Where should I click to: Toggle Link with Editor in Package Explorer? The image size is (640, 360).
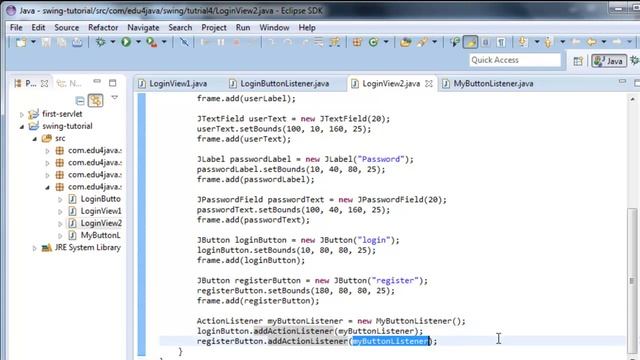click(x=96, y=100)
